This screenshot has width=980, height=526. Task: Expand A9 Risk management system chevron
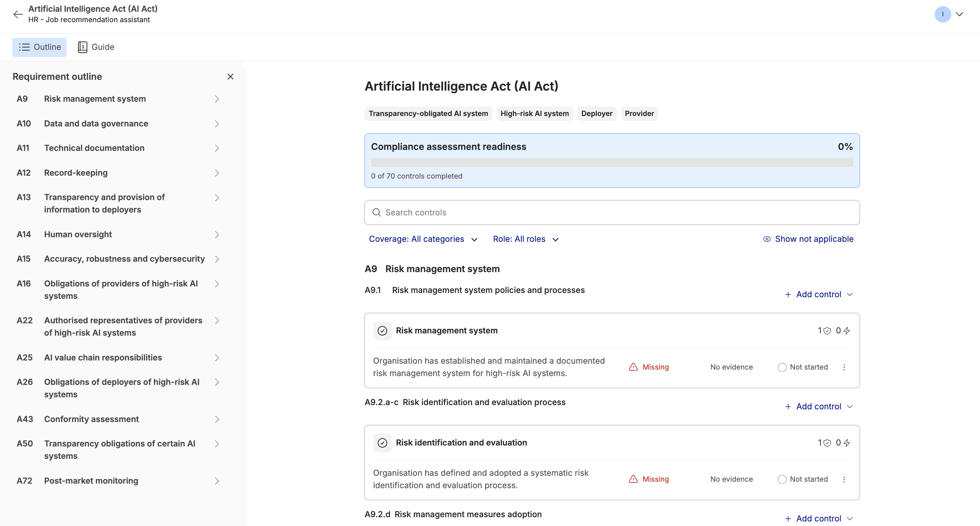(x=217, y=99)
